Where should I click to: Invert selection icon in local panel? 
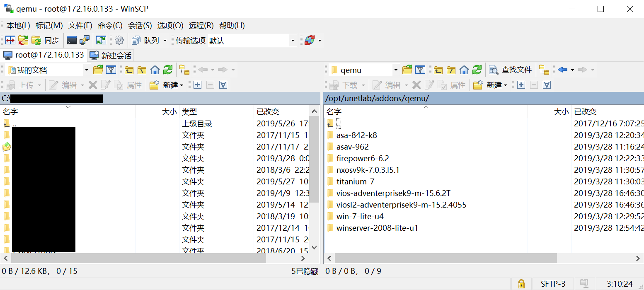(x=223, y=85)
